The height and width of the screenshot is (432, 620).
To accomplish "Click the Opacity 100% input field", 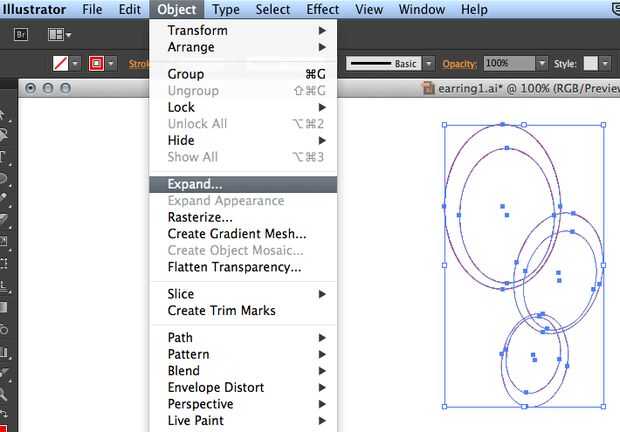I will click(x=509, y=63).
